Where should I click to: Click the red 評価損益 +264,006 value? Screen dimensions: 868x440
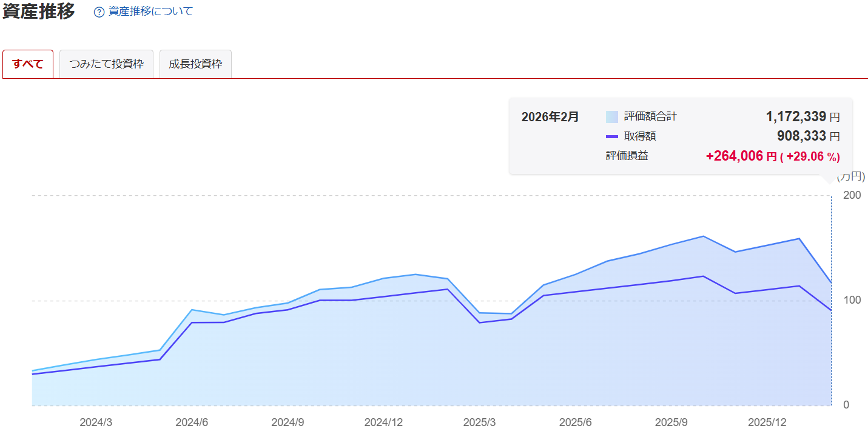pyautogui.click(x=734, y=156)
